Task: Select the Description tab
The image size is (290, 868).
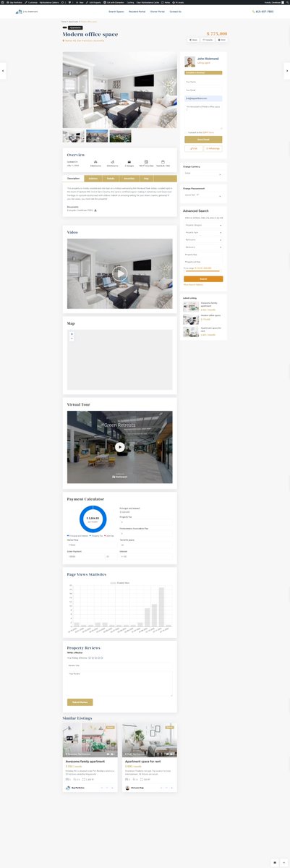Action: 74,178
